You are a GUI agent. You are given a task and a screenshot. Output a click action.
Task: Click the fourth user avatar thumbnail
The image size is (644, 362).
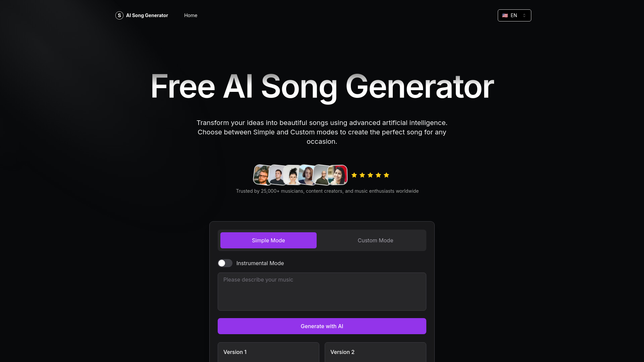click(307, 175)
